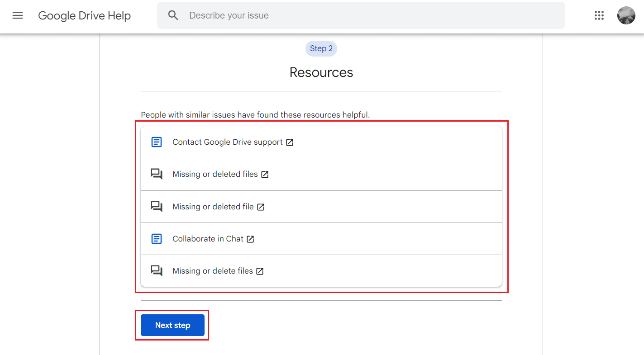The width and height of the screenshot is (644, 355).
Task: Click the forum icon beside Missing or delete files
Action: (x=157, y=271)
